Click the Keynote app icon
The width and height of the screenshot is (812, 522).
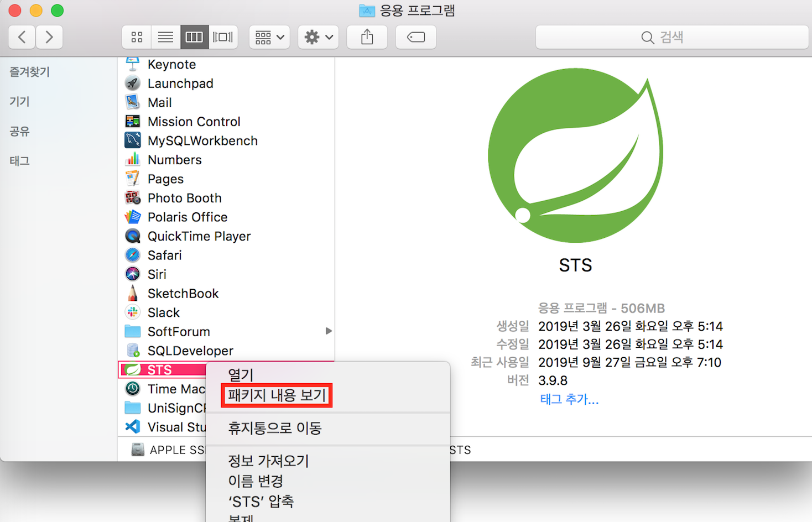point(133,64)
